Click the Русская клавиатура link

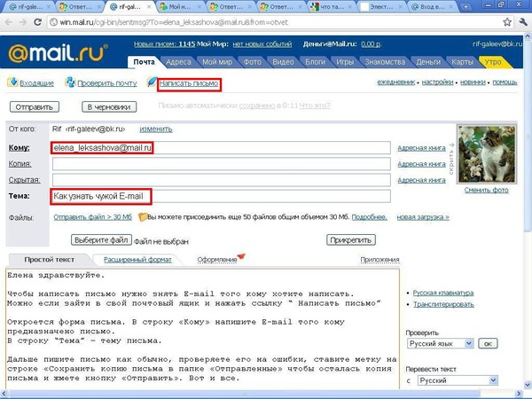pyautogui.click(x=443, y=293)
